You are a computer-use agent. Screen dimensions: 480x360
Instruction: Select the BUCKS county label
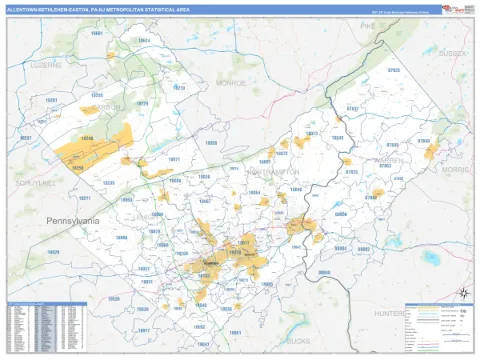pos(298,341)
